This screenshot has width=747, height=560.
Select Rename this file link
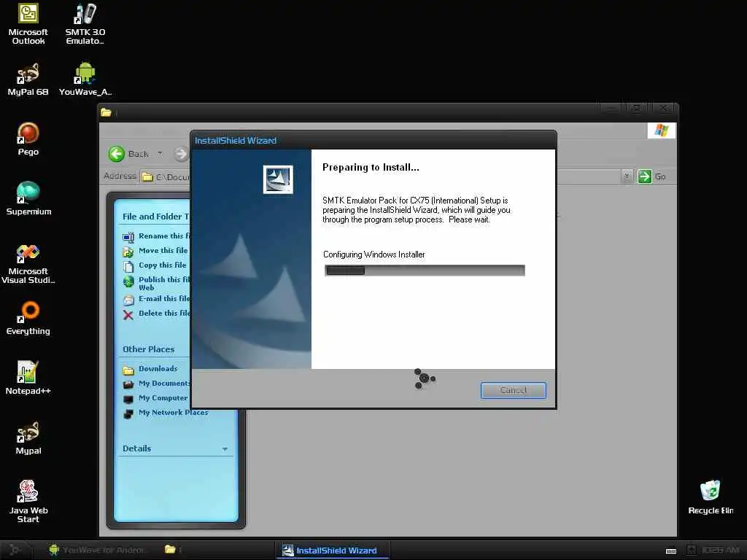pos(164,236)
